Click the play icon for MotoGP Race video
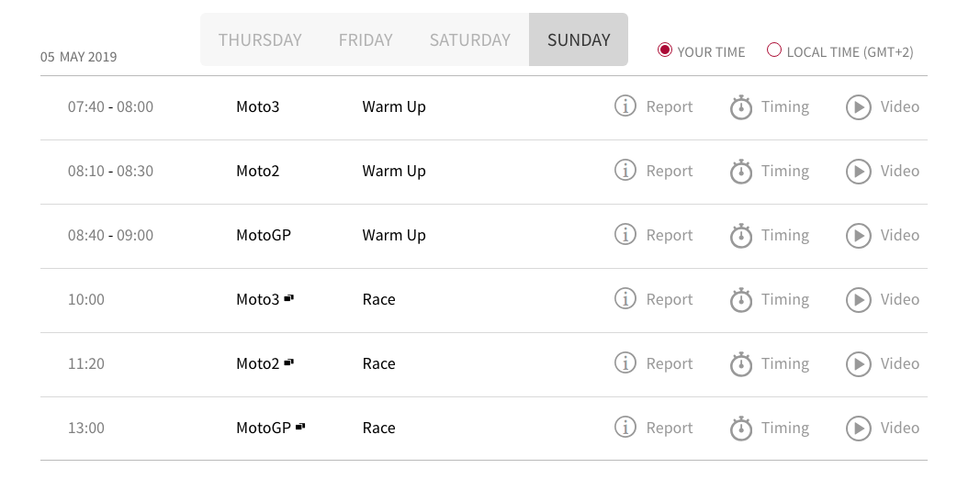 (x=859, y=429)
